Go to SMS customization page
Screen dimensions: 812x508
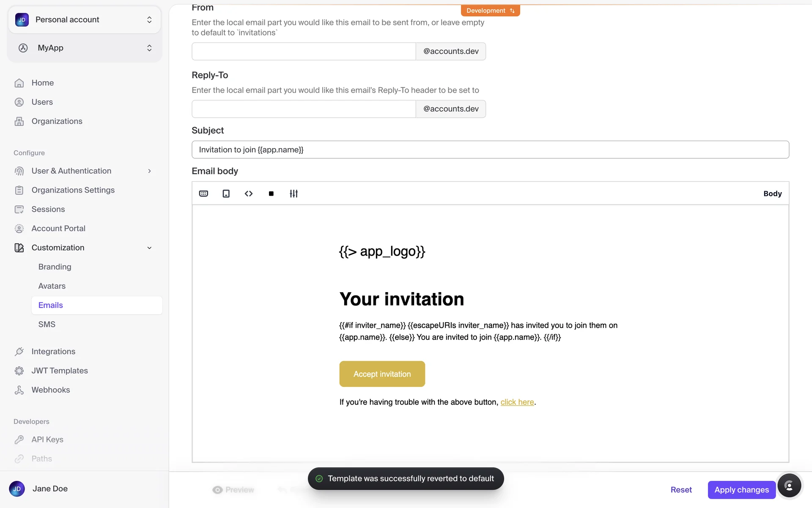47,324
